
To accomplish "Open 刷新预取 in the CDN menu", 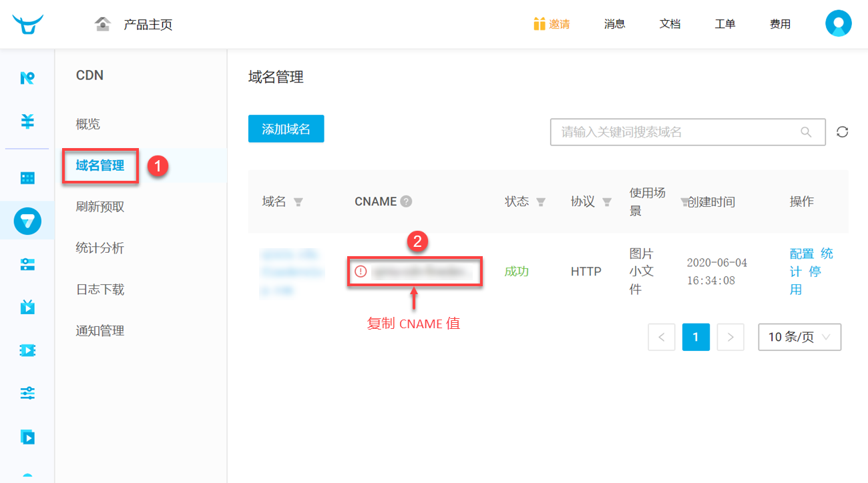I will 100,207.
